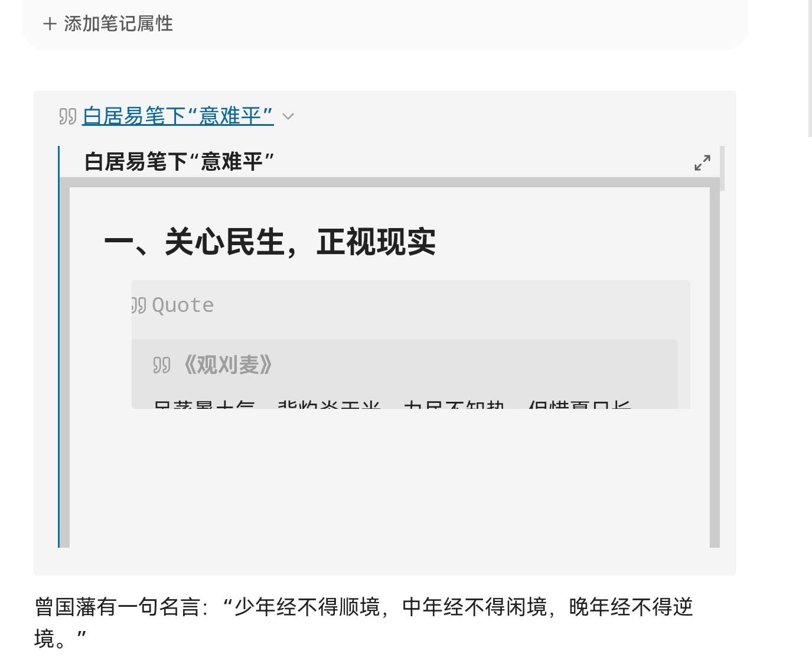Click the paragraph starting with 曾国藩有一句名言
812x657 pixels.
[363, 607]
